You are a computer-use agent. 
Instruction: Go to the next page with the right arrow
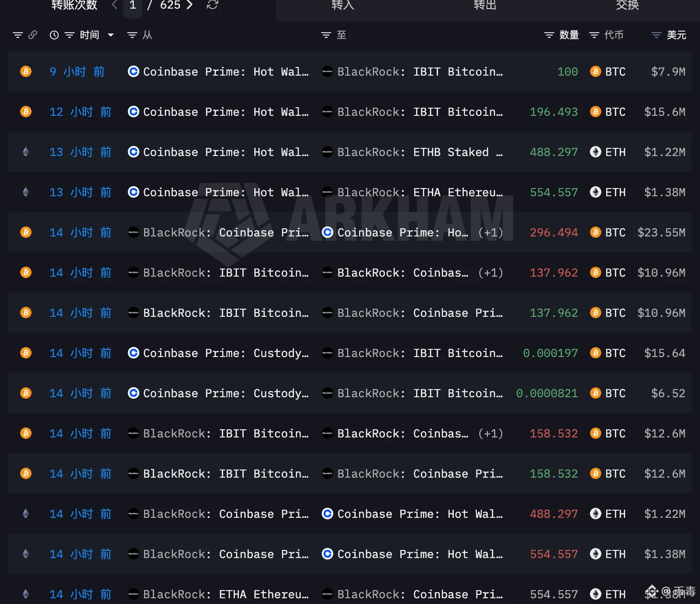click(190, 5)
